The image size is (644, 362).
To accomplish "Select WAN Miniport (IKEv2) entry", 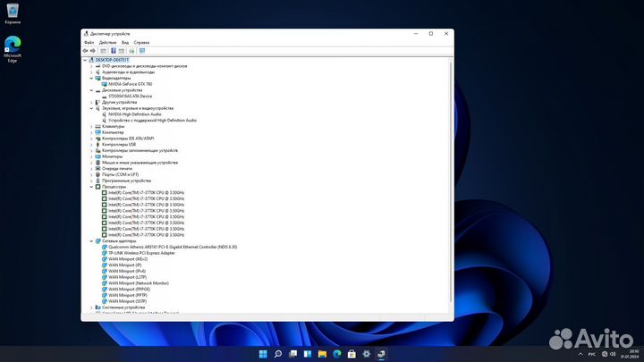I will point(128,259).
